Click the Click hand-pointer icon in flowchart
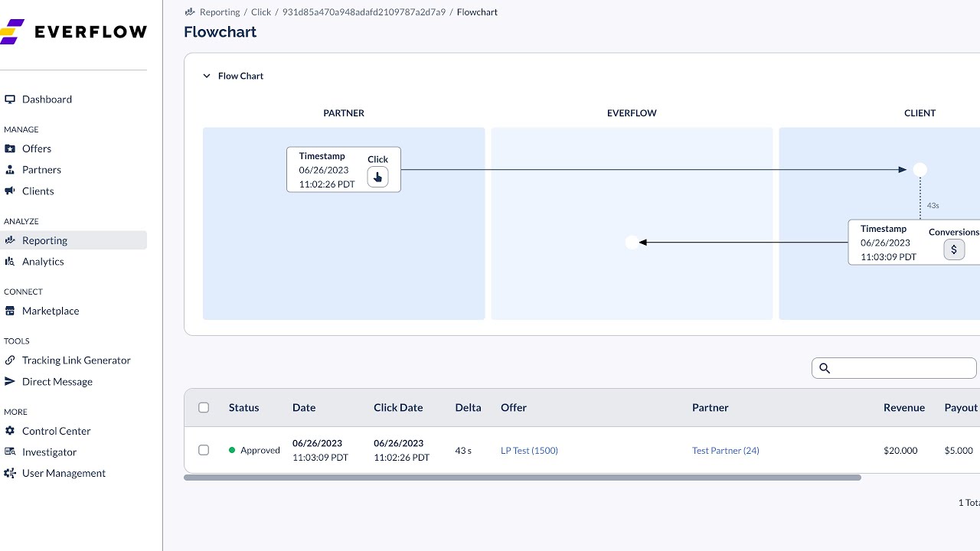980x551 pixels. (377, 177)
